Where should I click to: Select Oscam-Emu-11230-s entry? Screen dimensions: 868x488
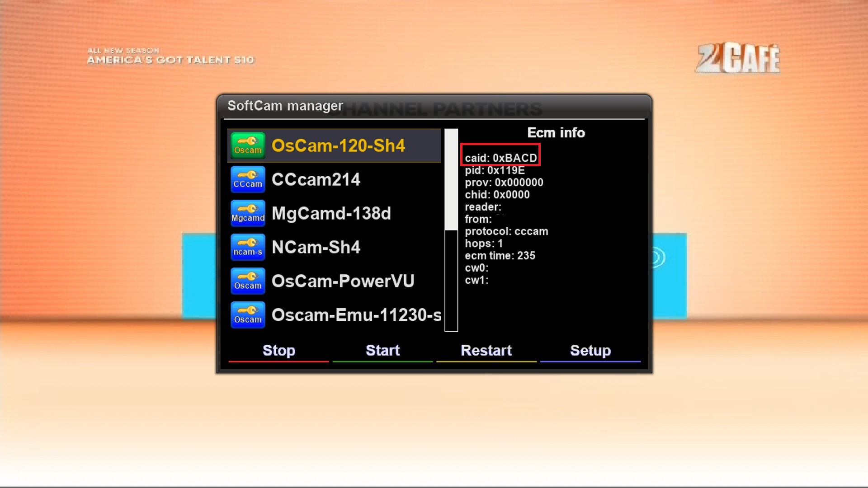coord(334,315)
